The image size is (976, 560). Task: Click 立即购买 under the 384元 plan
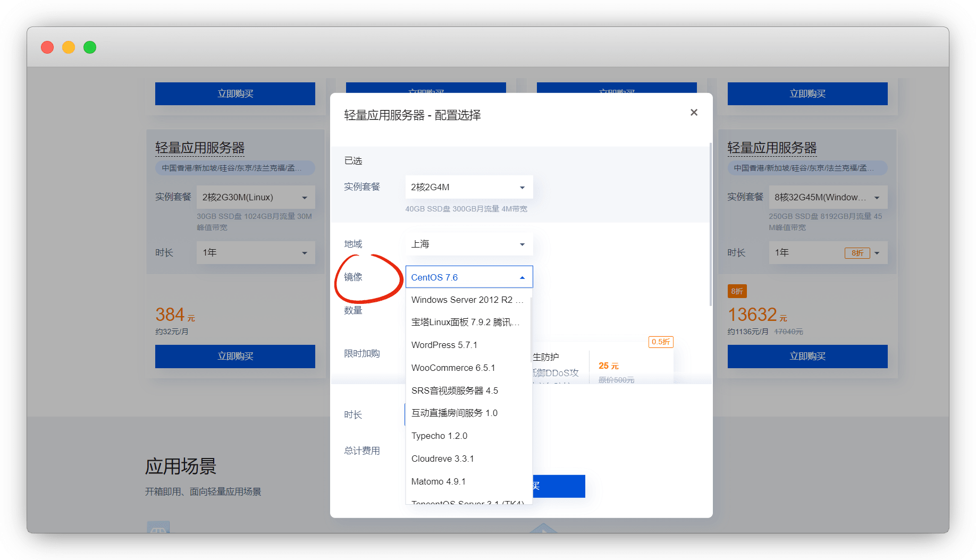(x=235, y=357)
